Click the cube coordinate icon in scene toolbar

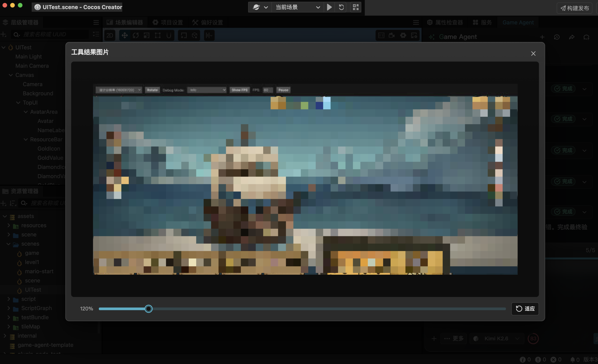195,35
